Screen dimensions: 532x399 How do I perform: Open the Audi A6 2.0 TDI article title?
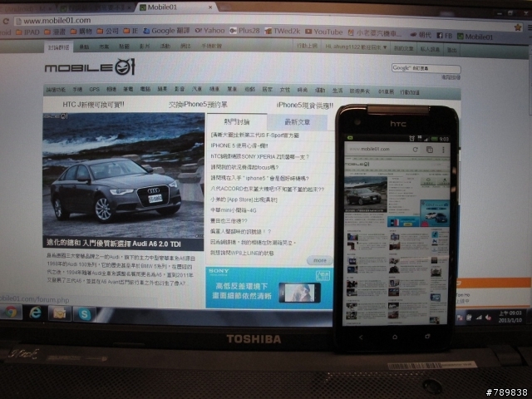[x=114, y=244]
